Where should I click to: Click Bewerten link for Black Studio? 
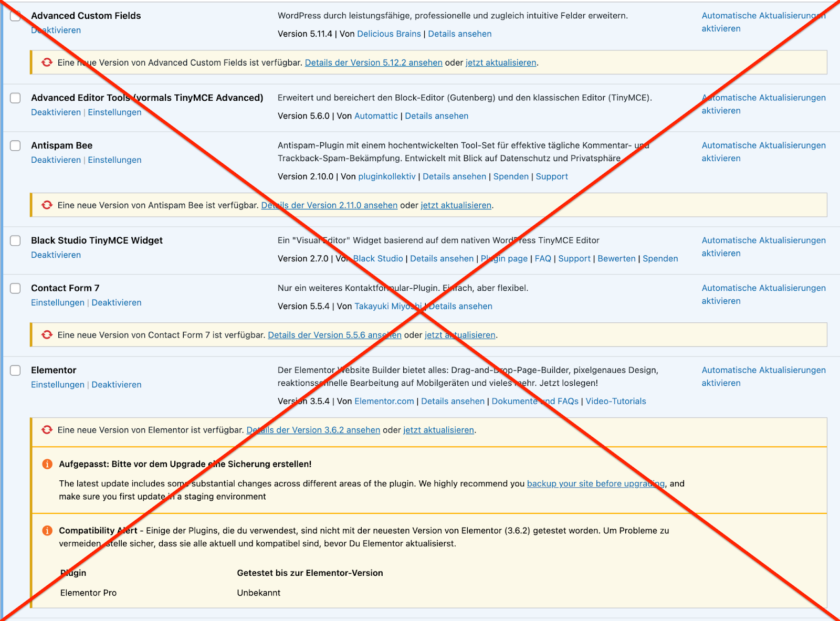tap(616, 259)
